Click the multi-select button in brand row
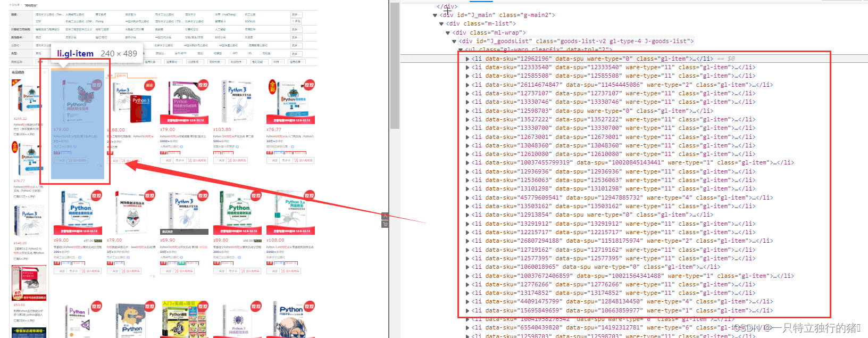The height and width of the screenshot is (338, 868). point(296,21)
